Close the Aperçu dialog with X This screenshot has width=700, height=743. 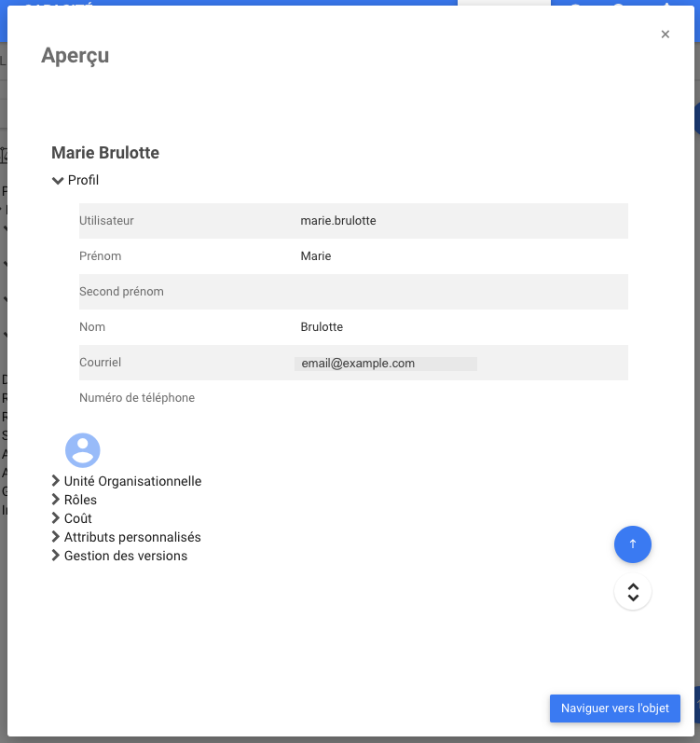click(665, 34)
